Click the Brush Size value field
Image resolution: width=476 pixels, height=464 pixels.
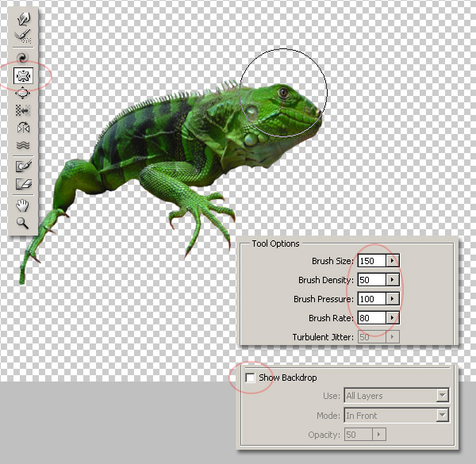(x=372, y=261)
